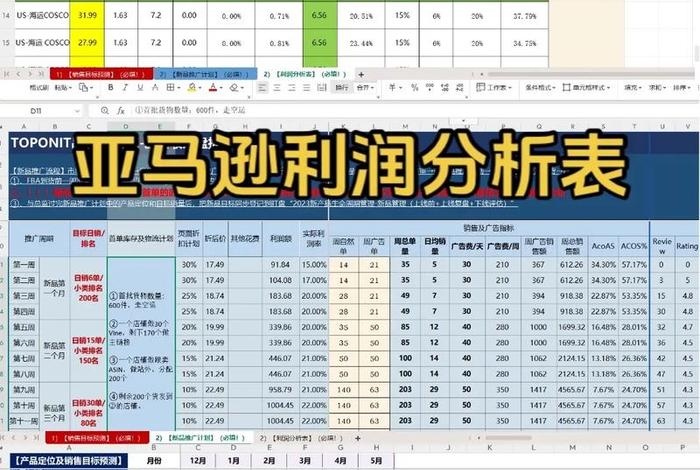Click the red font color A icon

[213, 87]
